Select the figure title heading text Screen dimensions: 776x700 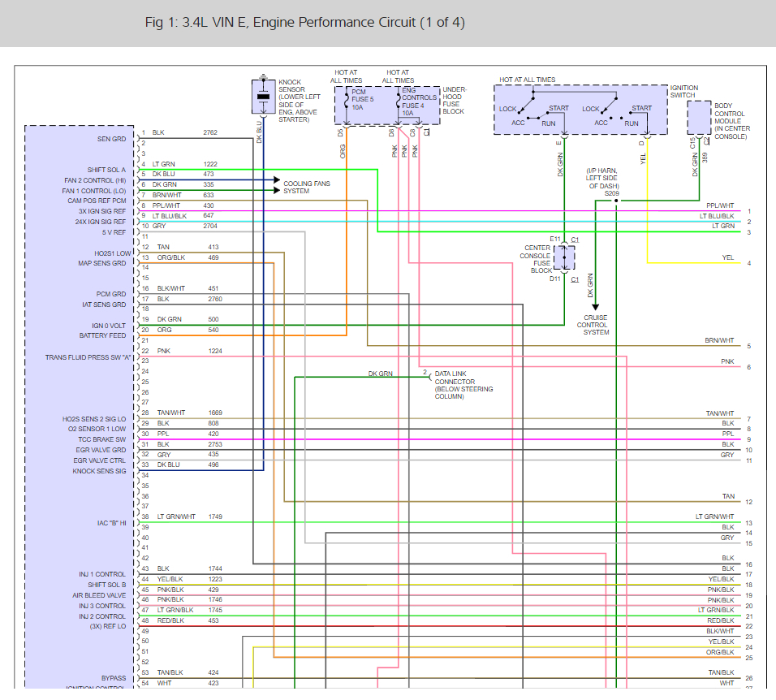click(x=305, y=22)
